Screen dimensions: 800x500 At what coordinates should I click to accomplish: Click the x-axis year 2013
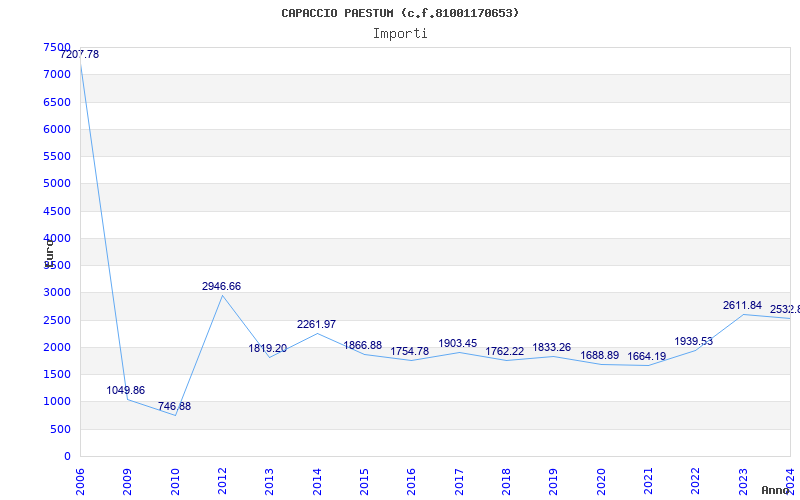click(269, 482)
